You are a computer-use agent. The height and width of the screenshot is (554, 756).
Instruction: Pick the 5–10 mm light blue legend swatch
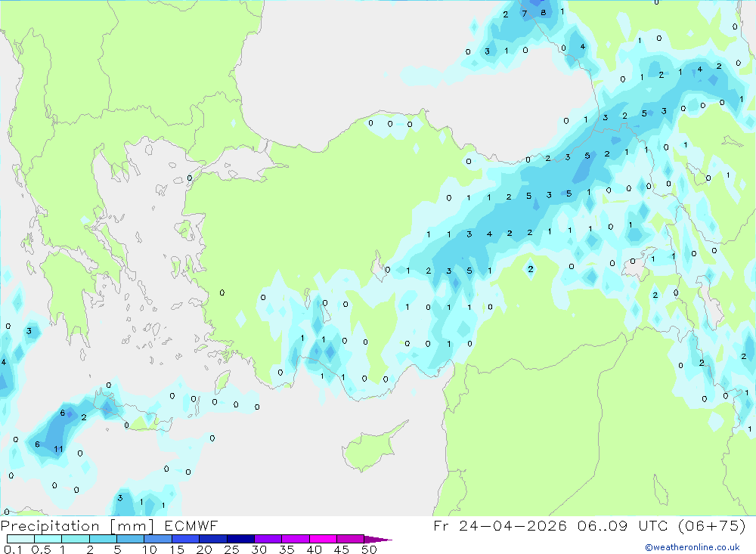coord(131,539)
